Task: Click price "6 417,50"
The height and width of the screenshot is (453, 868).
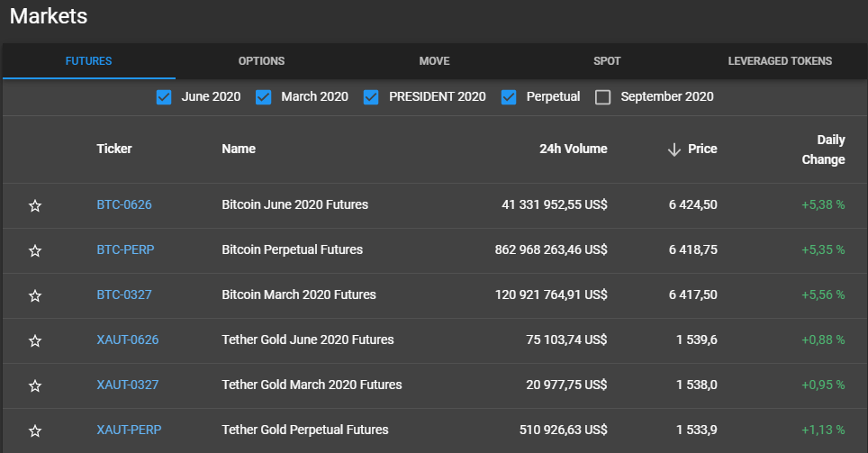Action: [x=693, y=294]
